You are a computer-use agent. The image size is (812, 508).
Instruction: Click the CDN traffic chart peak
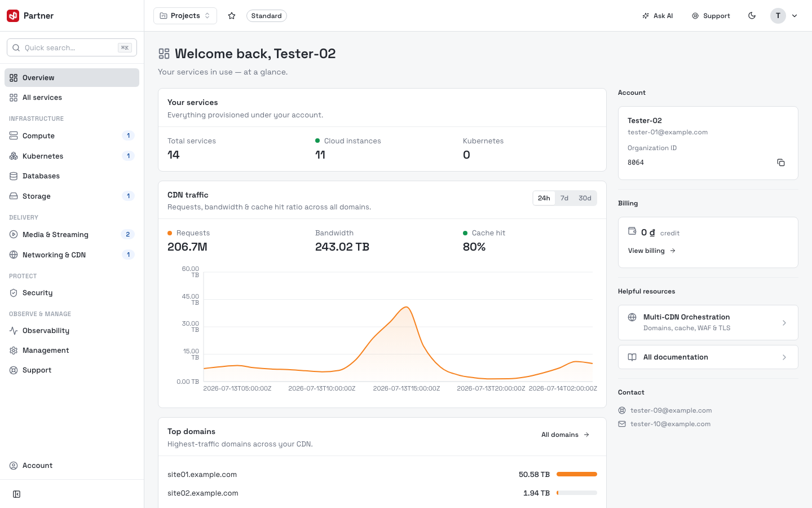[x=406, y=308]
